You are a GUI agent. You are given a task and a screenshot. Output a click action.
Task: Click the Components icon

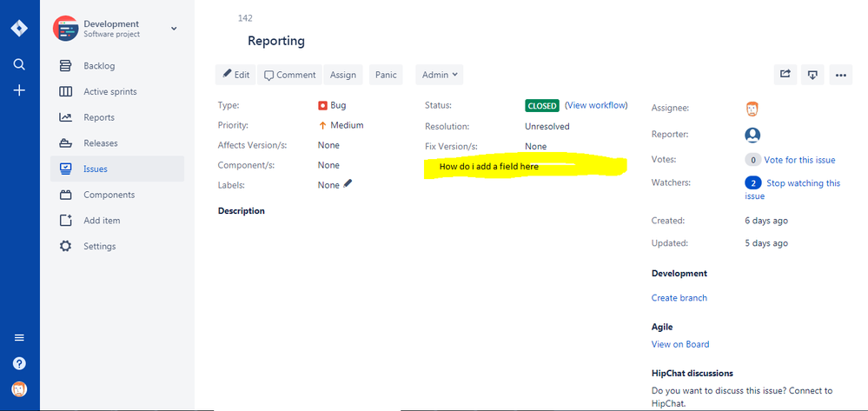[x=65, y=195]
